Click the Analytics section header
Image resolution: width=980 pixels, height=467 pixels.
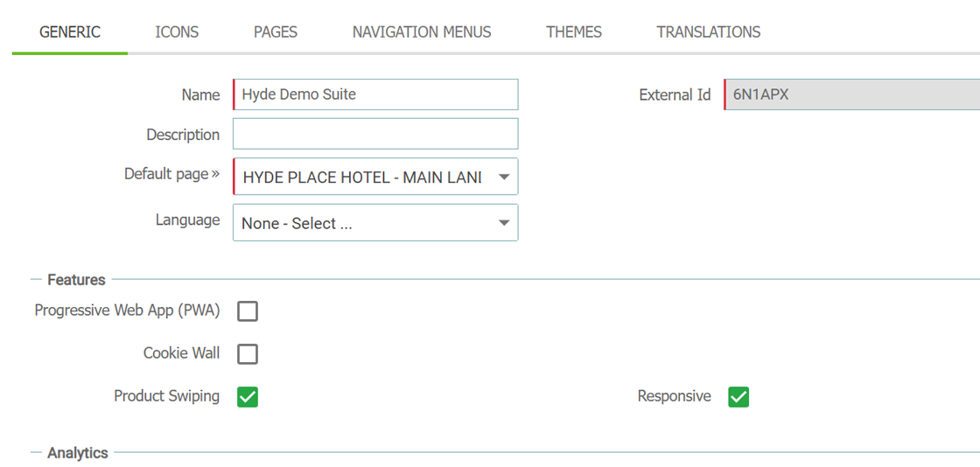pos(78,453)
